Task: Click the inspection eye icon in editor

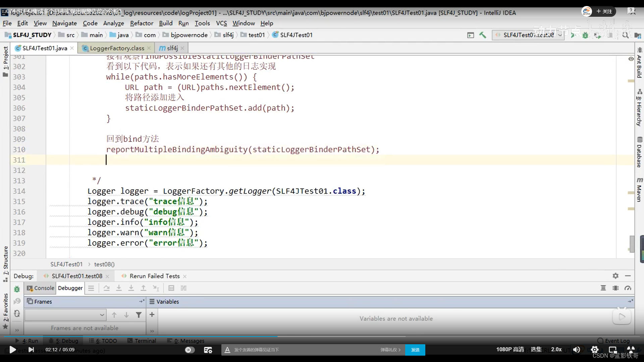Action: [x=631, y=59]
